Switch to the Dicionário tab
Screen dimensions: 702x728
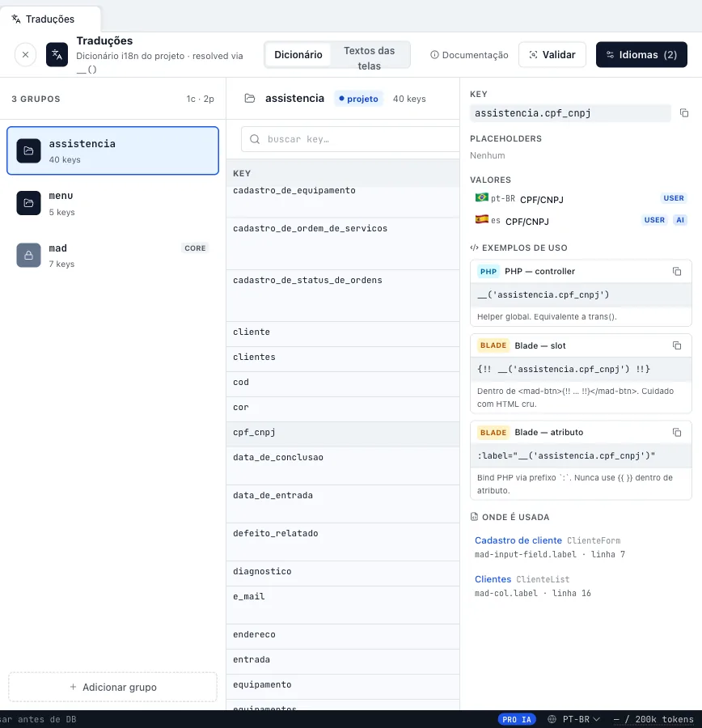tap(298, 55)
